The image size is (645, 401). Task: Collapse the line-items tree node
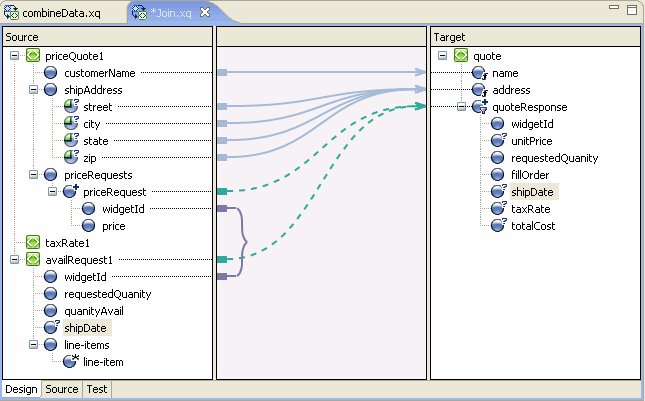pyautogui.click(x=33, y=345)
